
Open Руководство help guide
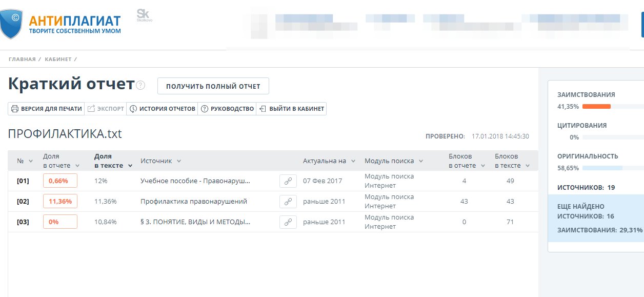(227, 109)
